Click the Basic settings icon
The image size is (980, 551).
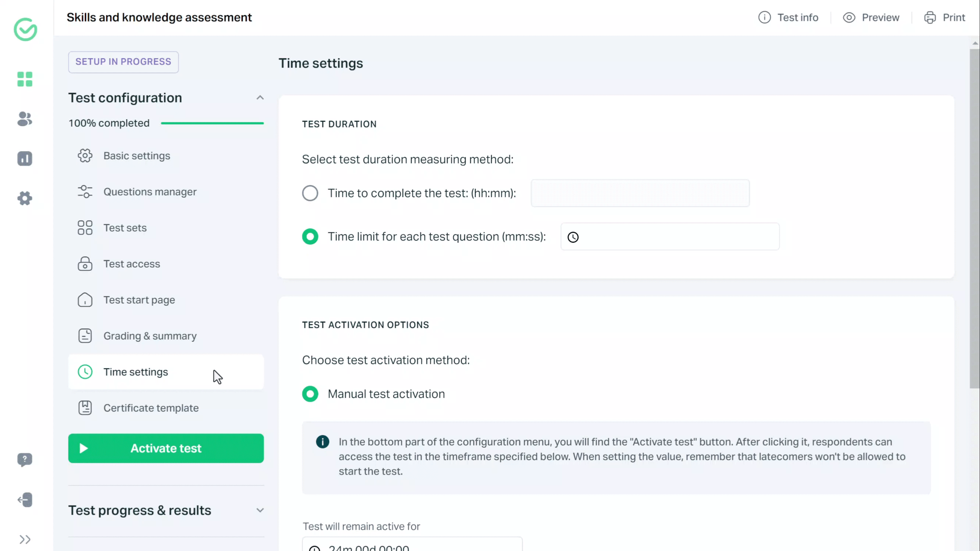click(85, 155)
